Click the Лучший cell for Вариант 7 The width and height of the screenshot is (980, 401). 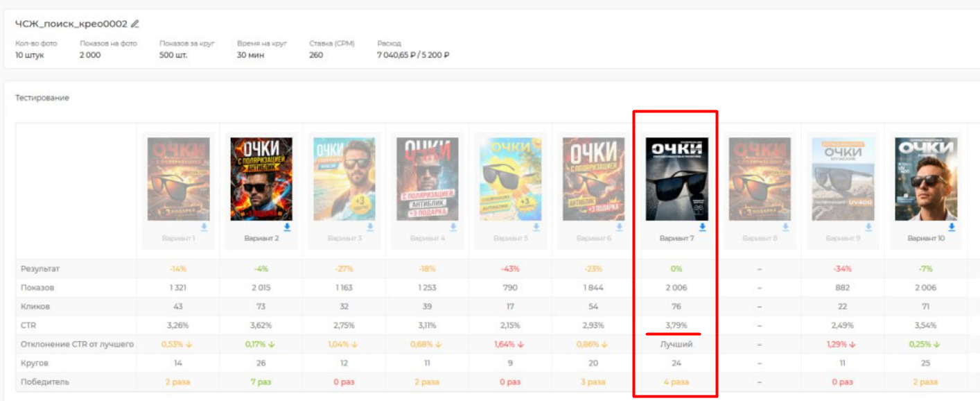coord(676,345)
